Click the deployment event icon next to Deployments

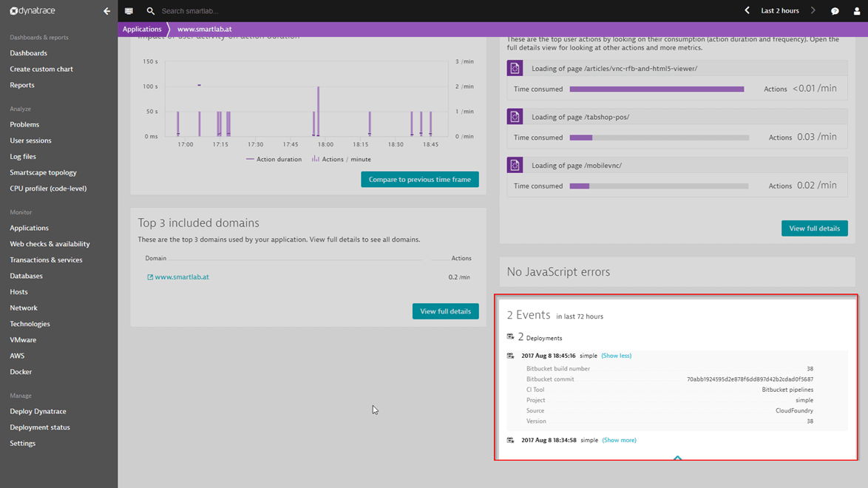(x=510, y=336)
